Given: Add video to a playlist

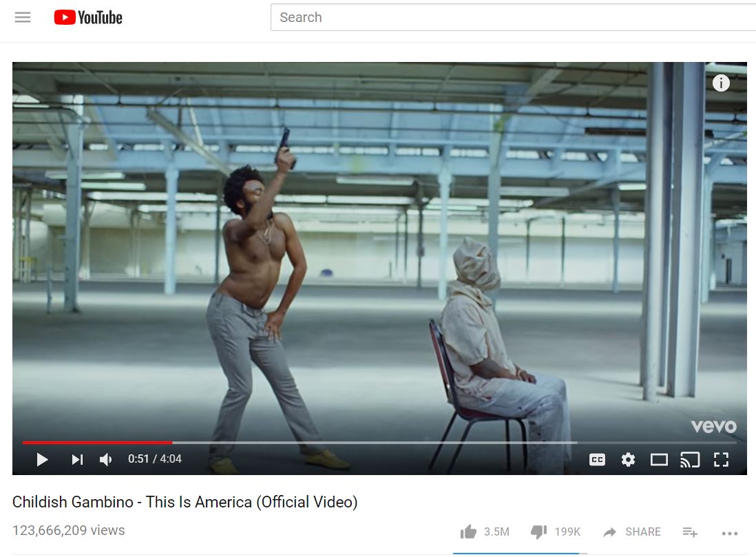Looking at the screenshot, I should tap(690, 532).
